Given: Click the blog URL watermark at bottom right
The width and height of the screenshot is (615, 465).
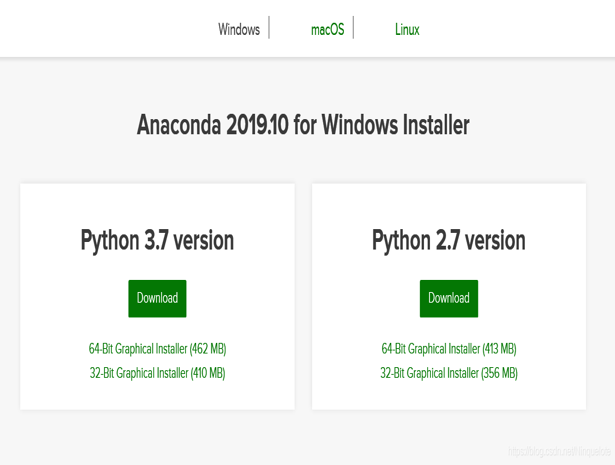Looking at the screenshot, I should [557, 452].
